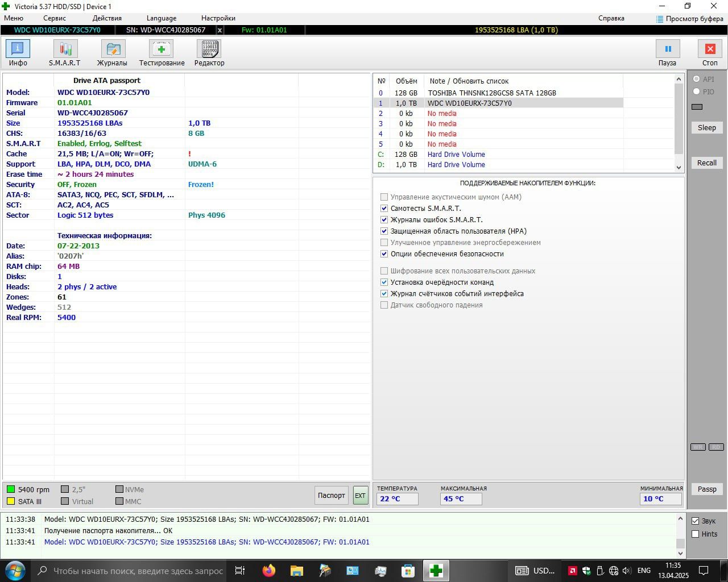Open Windows Start button
728x582 pixels.
pos(15,571)
